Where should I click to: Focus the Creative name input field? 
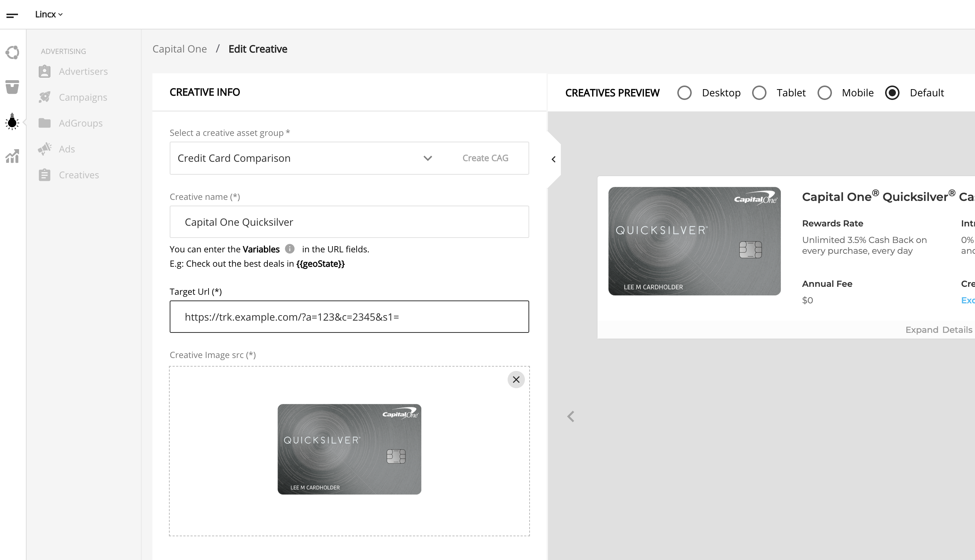tap(349, 222)
